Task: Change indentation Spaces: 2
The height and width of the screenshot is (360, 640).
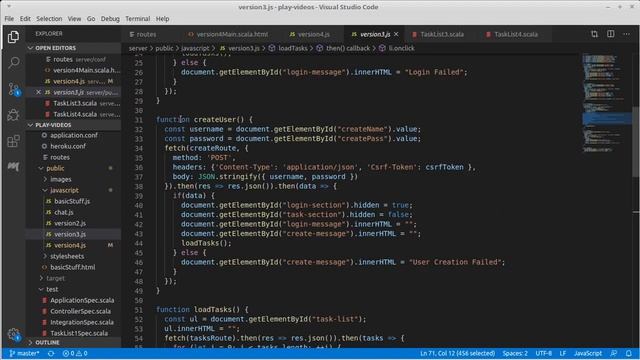Action: (515, 353)
